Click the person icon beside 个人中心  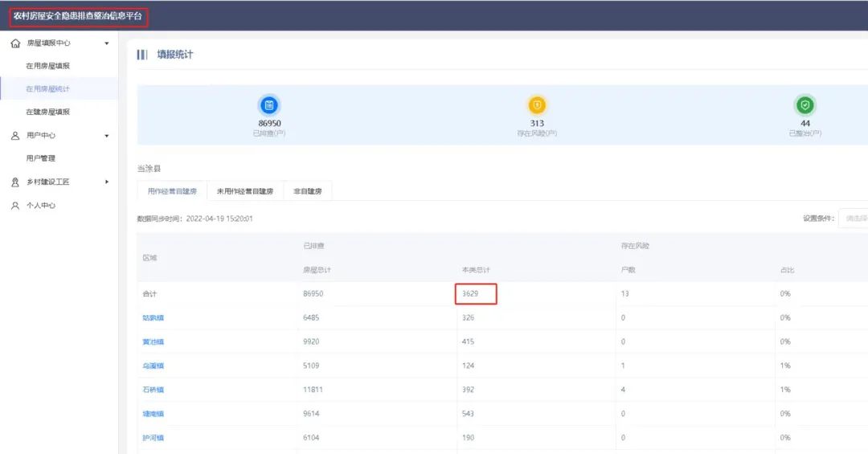pos(15,206)
